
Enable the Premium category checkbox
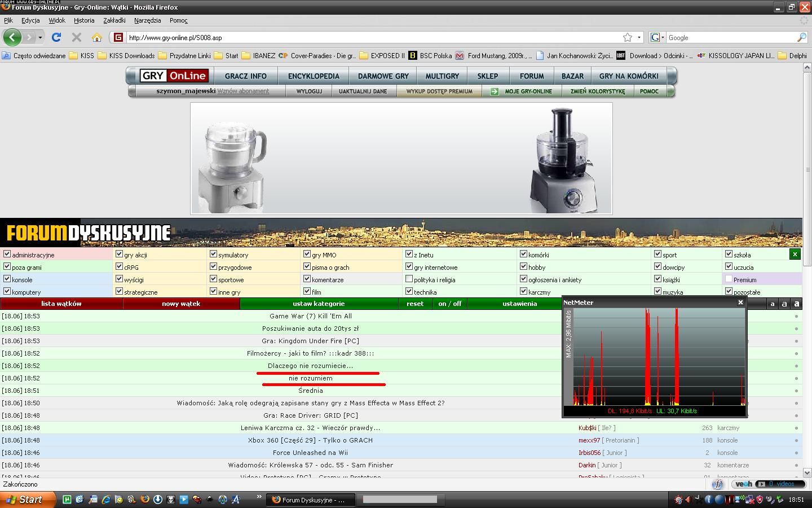pos(729,279)
